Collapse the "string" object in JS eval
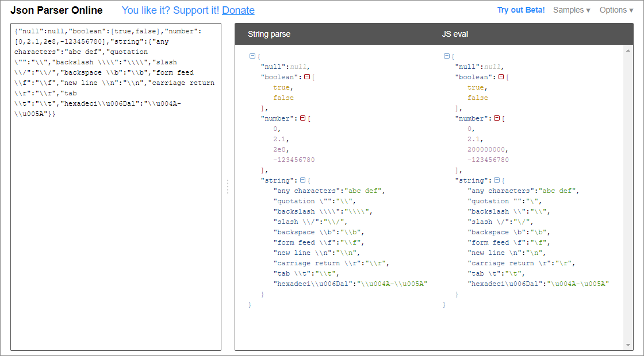 [497, 180]
